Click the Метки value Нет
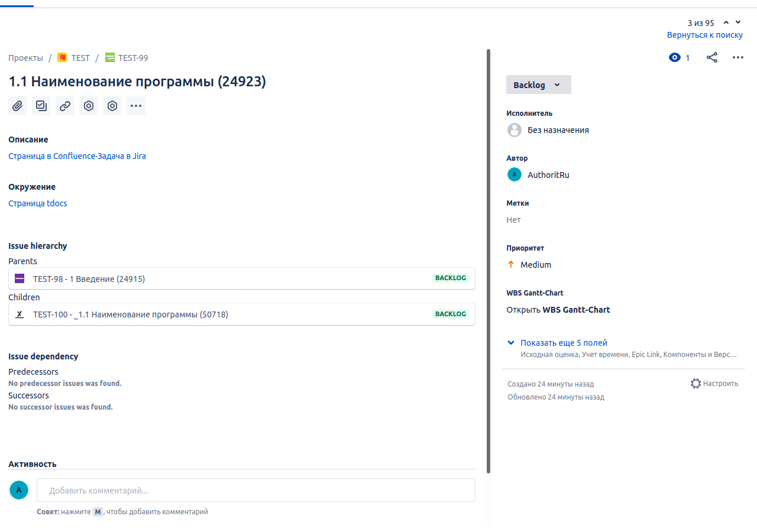This screenshot has height=532, width=757. (x=513, y=220)
